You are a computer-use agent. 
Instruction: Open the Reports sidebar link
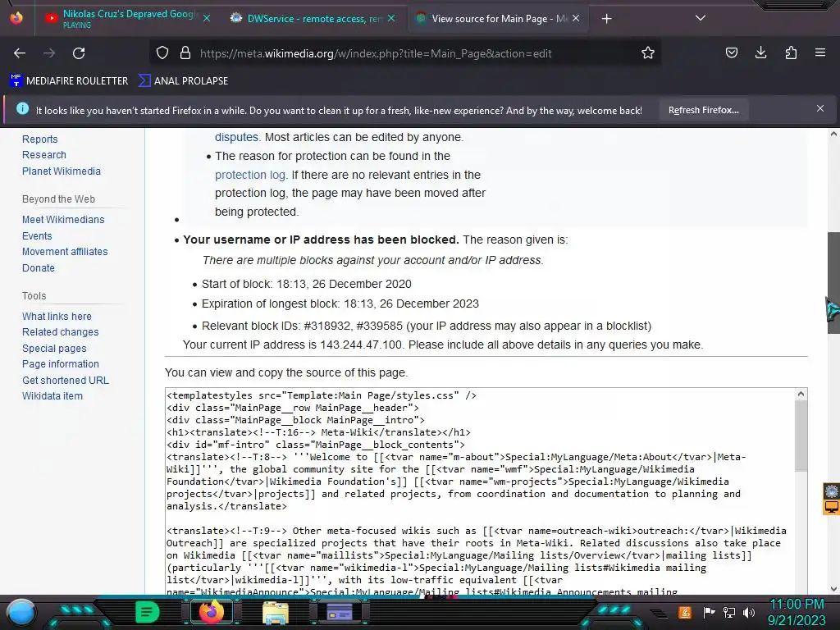[39, 139]
